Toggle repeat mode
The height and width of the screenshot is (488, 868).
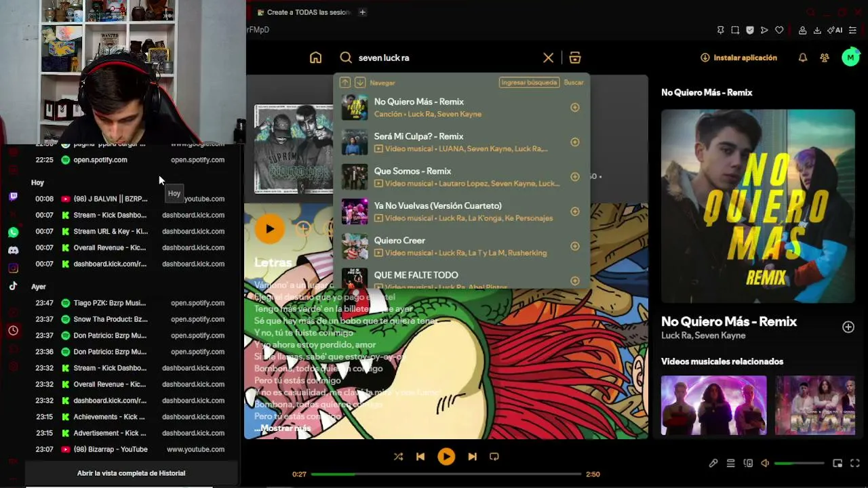pos(494,457)
